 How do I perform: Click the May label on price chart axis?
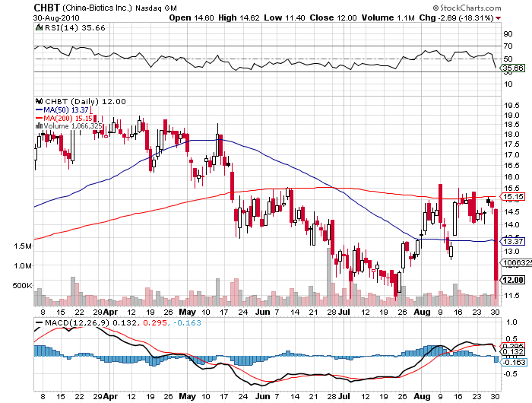click(x=187, y=312)
